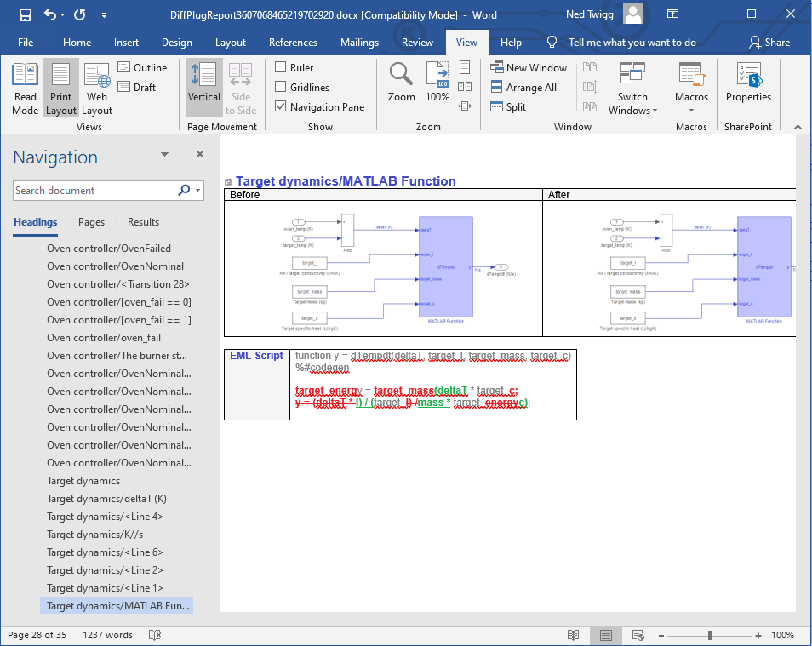Open the proofing errors icon in status bar
The image size is (812, 646).
155,635
